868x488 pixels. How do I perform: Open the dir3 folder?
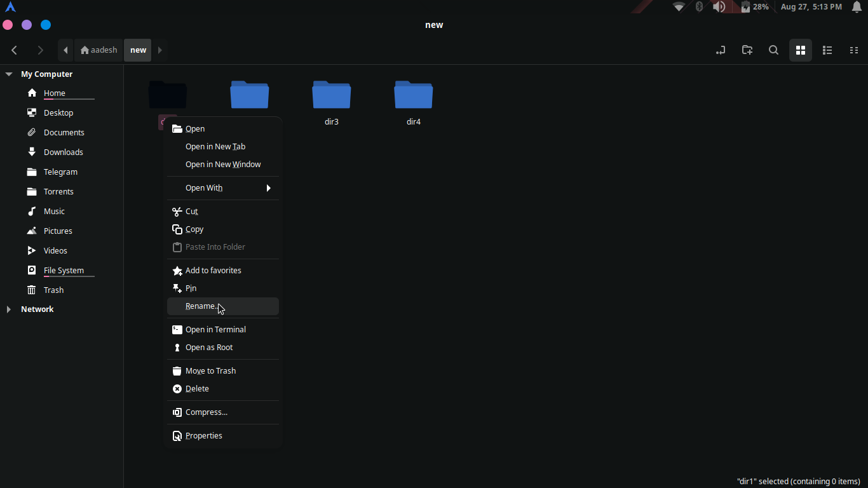pyautogui.click(x=331, y=95)
